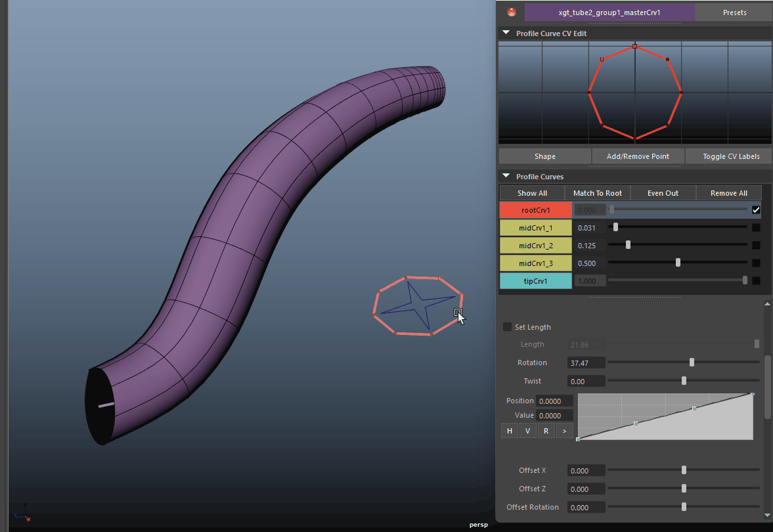The width and height of the screenshot is (773, 532).
Task: Click the R button under ramp Value
Action: pyautogui.click(x=546, y=431)
